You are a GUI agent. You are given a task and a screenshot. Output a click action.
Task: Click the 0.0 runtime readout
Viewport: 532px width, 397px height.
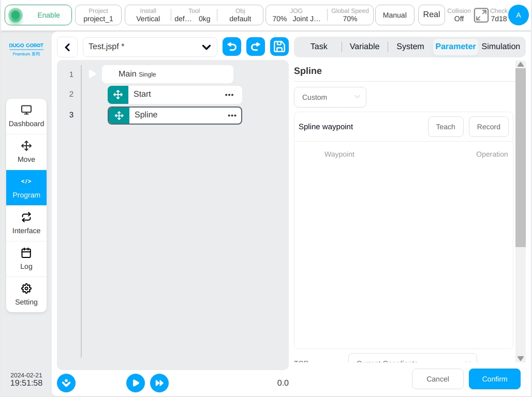283,383
